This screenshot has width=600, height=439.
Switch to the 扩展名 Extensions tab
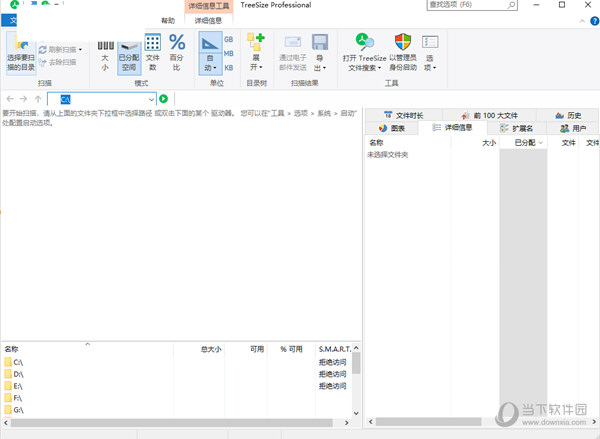pos(516,128)
